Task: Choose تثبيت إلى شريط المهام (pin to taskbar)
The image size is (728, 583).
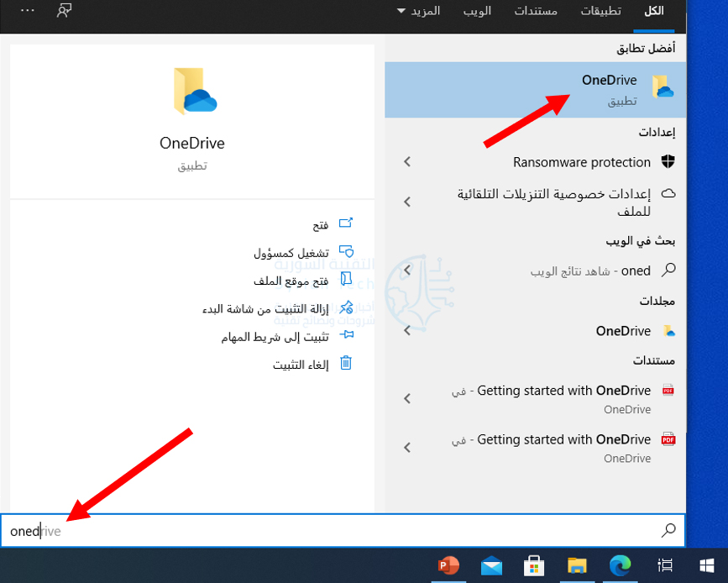Action: (x=275, y=337)
